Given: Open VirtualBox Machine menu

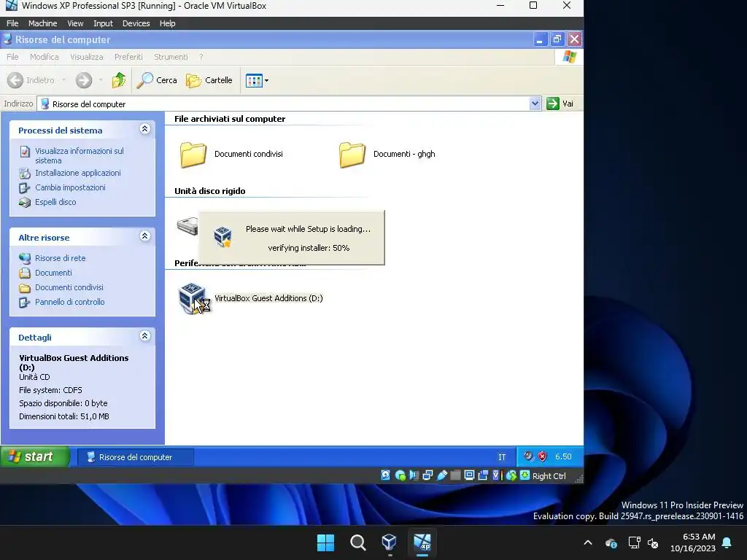Looking at the screenshot, I should click(42, 23).
